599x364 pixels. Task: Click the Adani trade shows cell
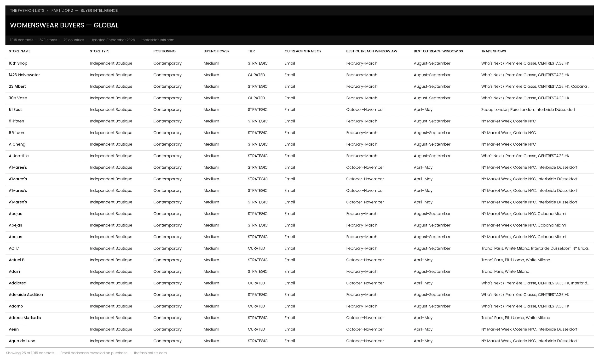click(x=505, y=271)
